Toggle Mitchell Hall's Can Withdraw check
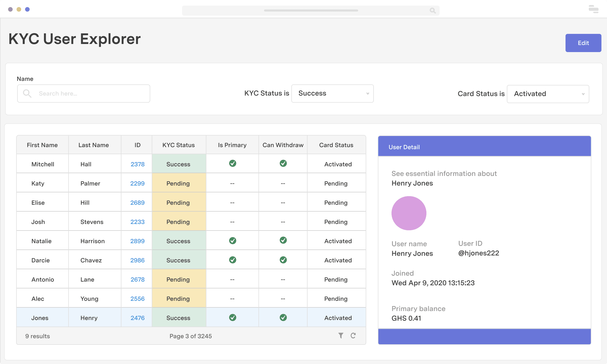Image resolution: width=607 pixels, height=364 pixels. tap(283, 164)
